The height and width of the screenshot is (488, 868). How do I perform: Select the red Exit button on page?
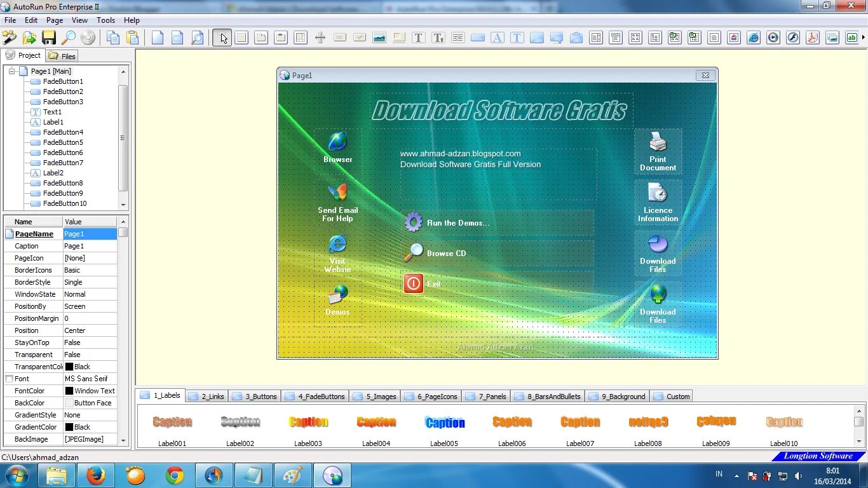498,283
